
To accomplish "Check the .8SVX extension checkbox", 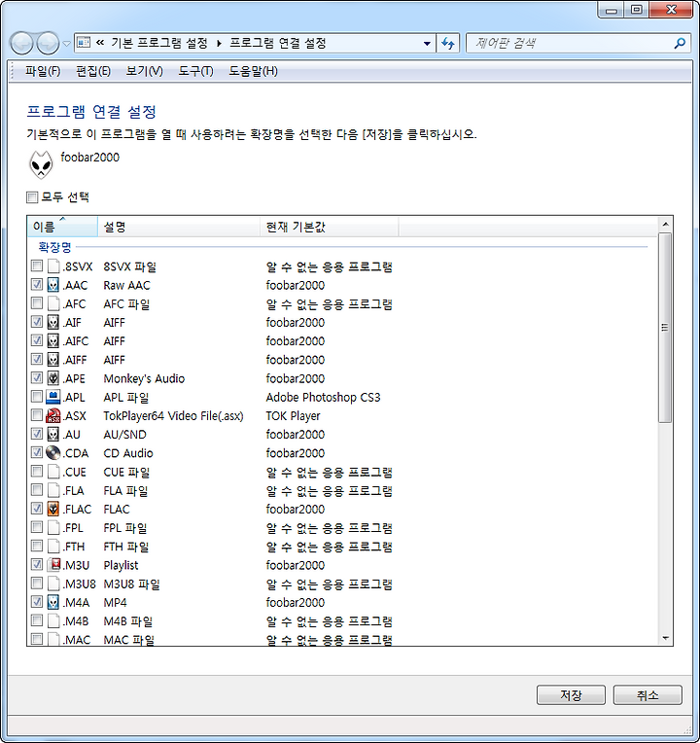I will [x=37, y=265].
